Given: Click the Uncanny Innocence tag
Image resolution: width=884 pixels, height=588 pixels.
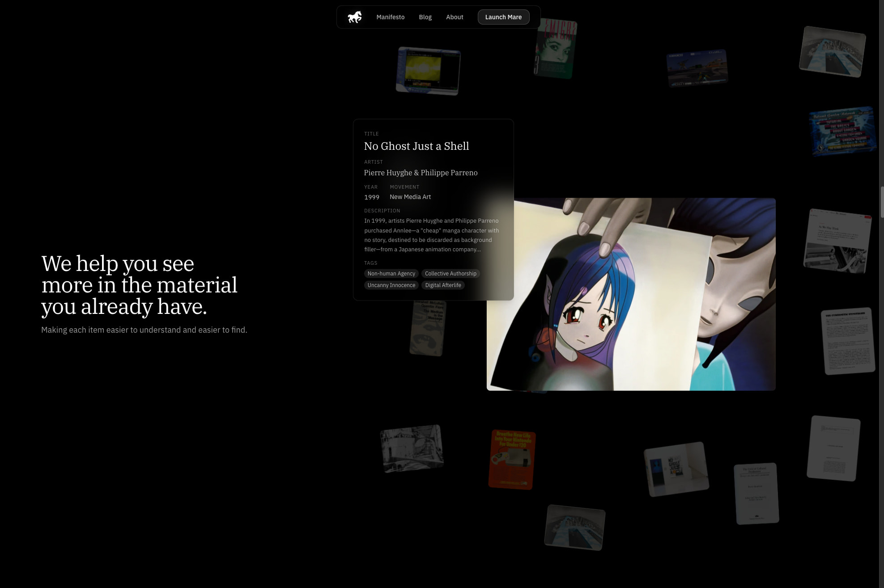Looking at the screenshot, I should point(391,285).
